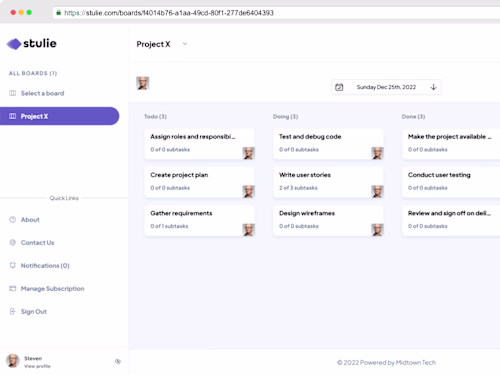
Task: Click the stulie logo
Action: (x=32, y=43)
